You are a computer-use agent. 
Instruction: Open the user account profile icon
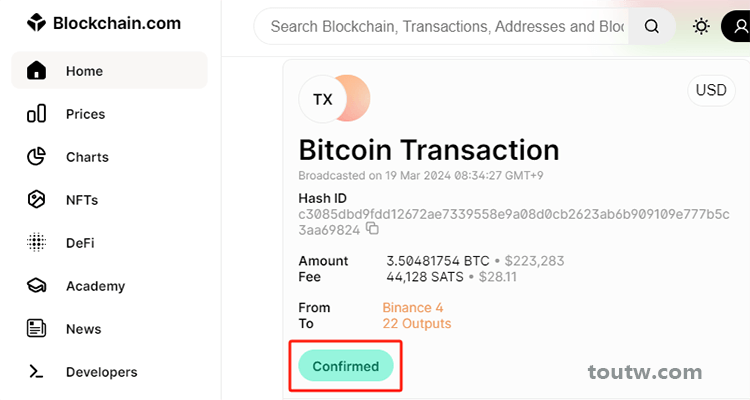(737, 26)
